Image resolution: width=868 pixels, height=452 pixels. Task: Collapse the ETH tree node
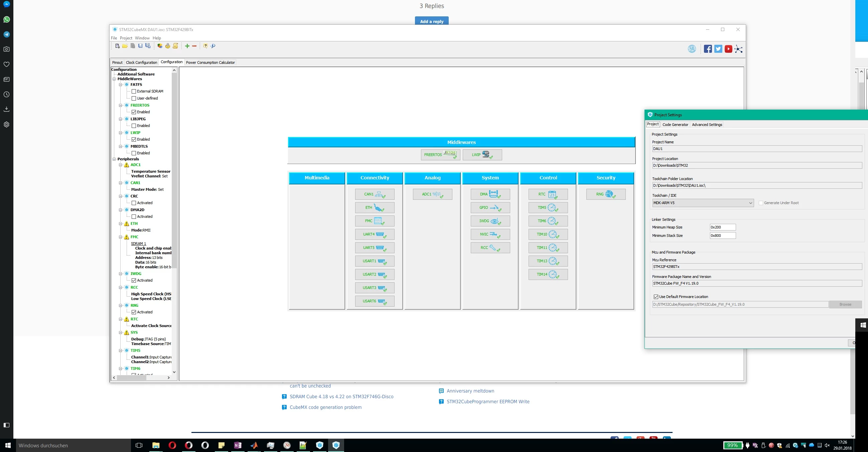[120, 223]
